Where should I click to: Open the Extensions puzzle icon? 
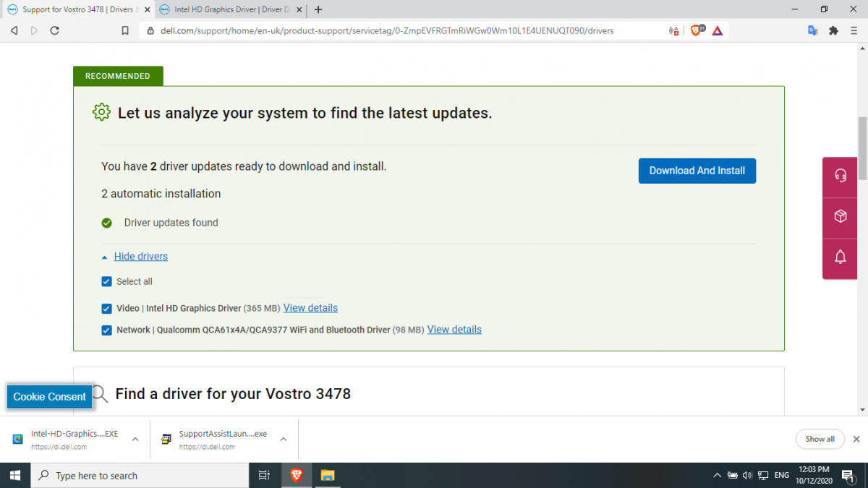click(x=833, y=30)
